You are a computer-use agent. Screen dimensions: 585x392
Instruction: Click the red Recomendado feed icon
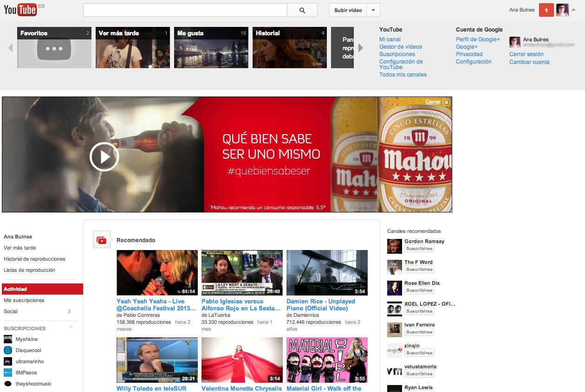[x=101, y=240]
